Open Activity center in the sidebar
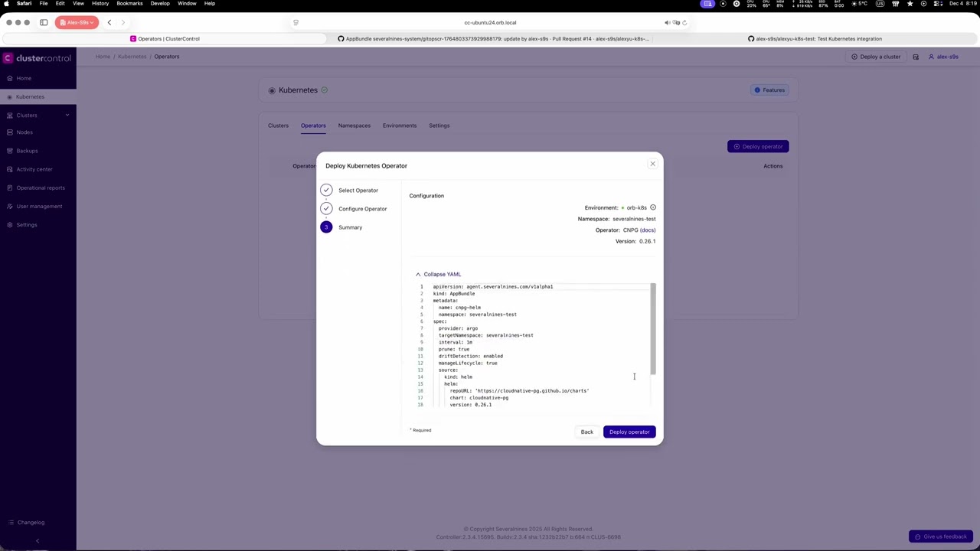The width and height of the screenshot is (980, 551). pos(34,169)
